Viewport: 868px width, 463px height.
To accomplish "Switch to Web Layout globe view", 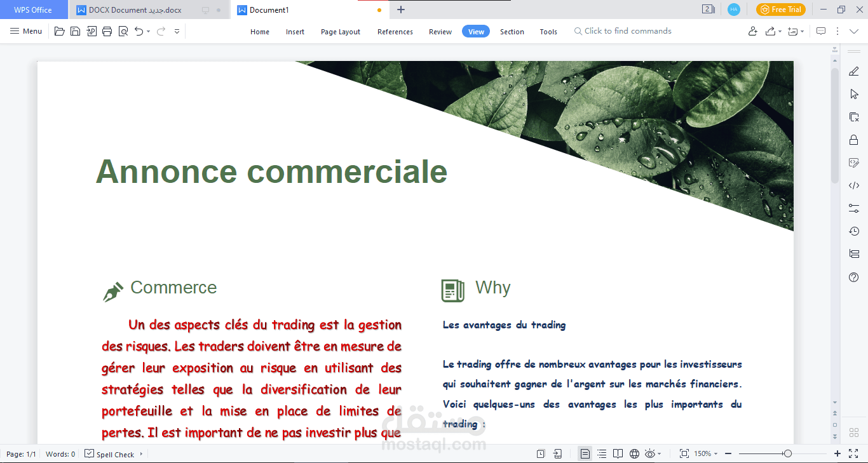I will (x=634, y=453).
